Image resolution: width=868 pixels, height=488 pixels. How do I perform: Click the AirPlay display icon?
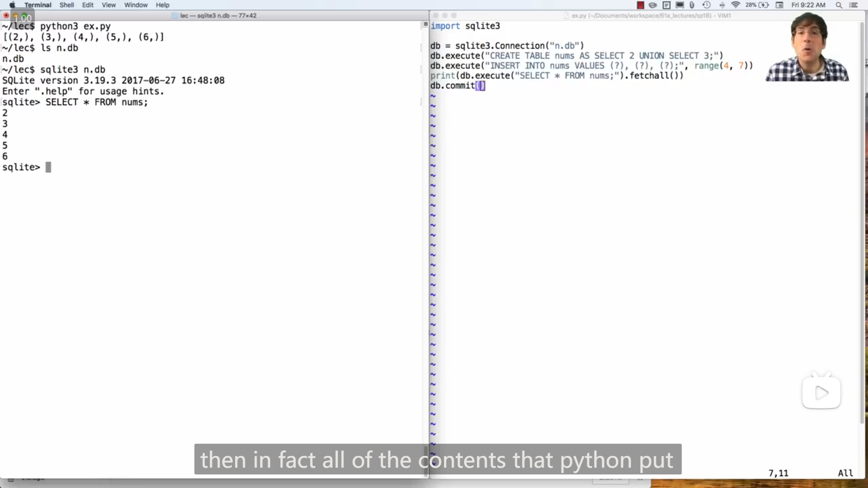point(679,5)
